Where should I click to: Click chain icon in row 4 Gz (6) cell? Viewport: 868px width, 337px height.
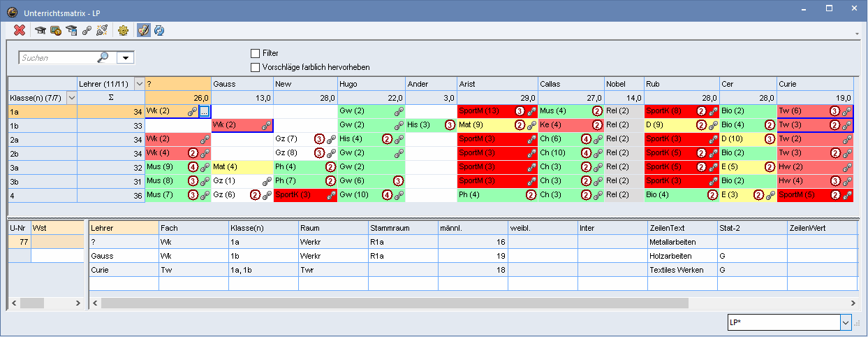(266, 195)
